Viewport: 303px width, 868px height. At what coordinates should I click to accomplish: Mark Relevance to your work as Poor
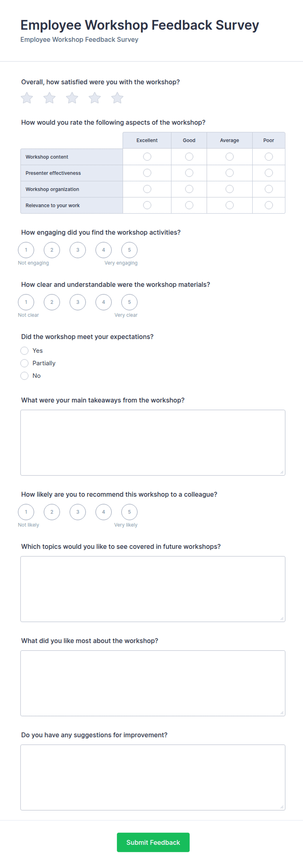tap(269, 205)
